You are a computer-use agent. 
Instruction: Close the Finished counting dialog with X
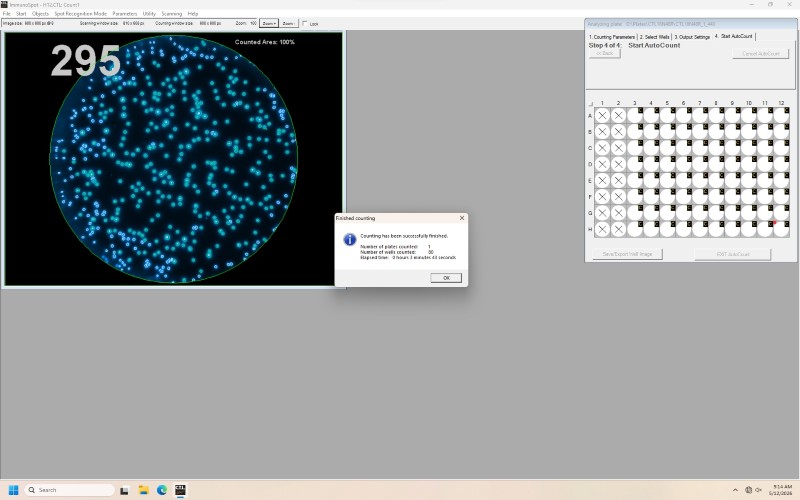[x=462, y=218]
